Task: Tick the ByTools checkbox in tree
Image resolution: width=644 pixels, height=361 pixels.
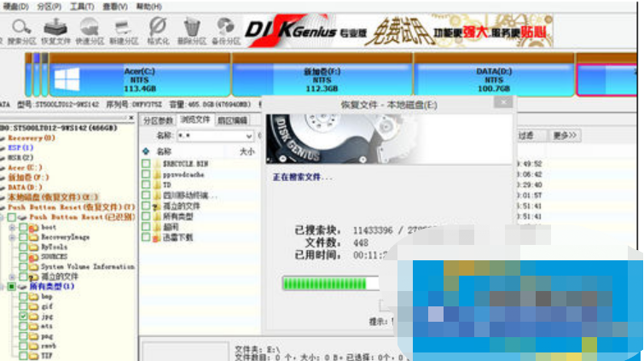Action: point(23,247)
